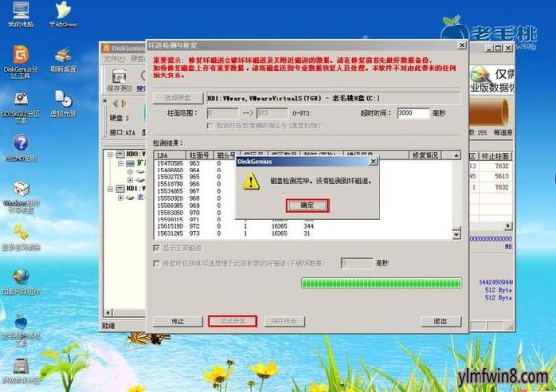
Task: Click the 选择硬盘 button
Action: (178, 98)
